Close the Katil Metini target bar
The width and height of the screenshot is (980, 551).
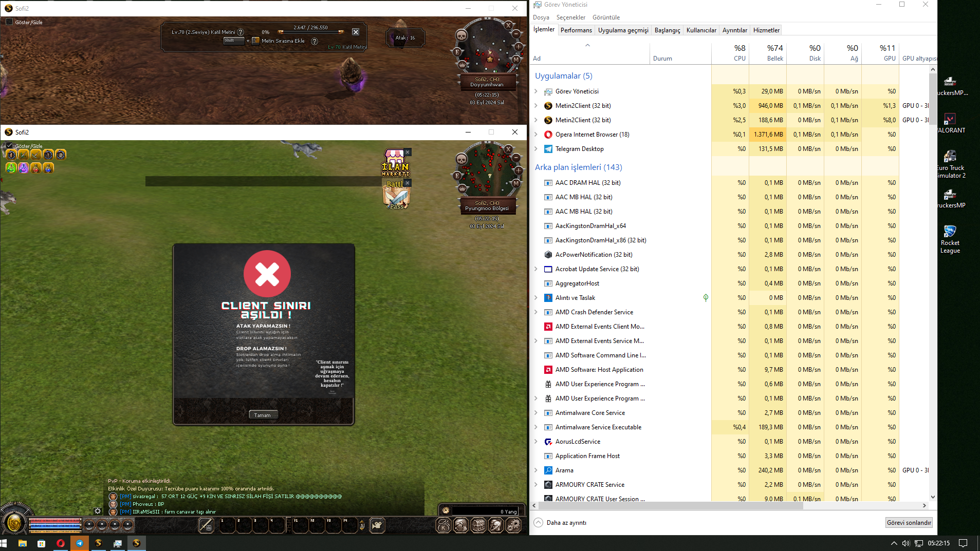[x=356, y=32]
